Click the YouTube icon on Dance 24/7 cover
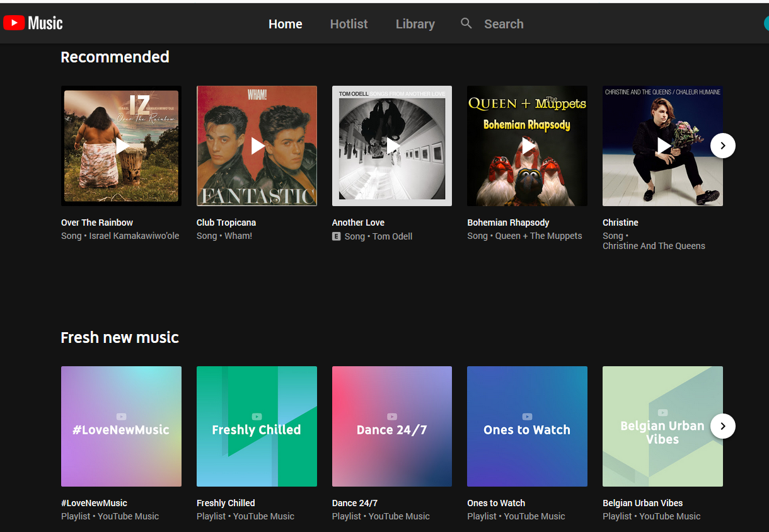Screen dimensions: 769x532 pyautogui.click(x=391, y=417)
